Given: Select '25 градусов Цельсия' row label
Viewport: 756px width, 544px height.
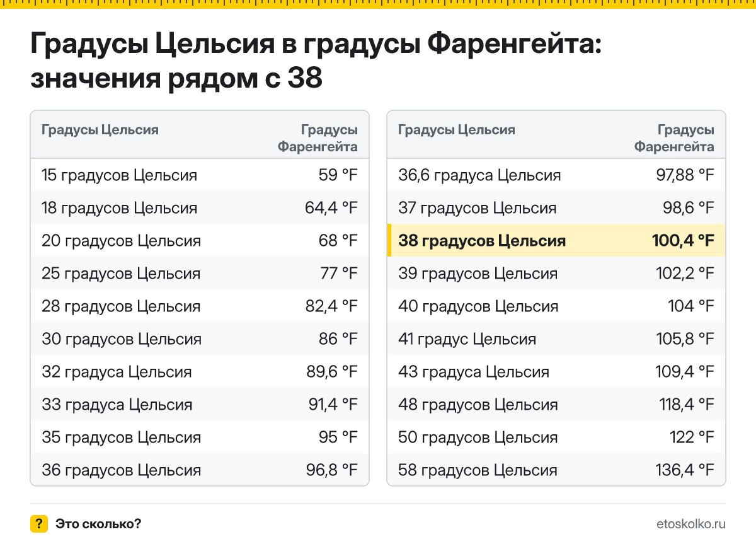Looking at the screenshot, I should pyautogui.click(x=121, y=274).
